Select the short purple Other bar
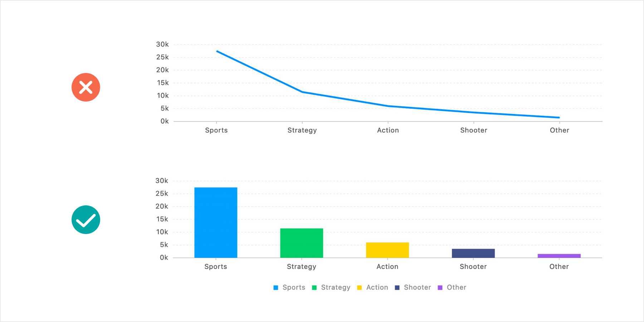The image size is (644, 322). tap(559, 256)
